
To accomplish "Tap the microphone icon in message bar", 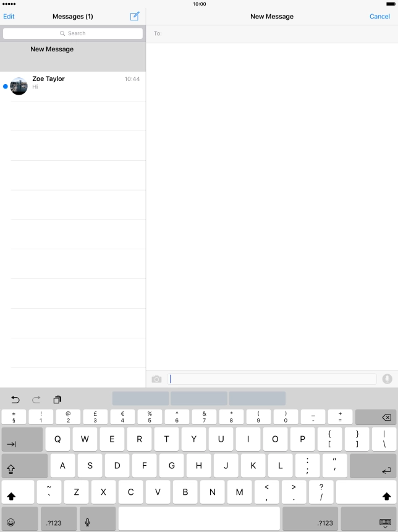I will 387,379.
